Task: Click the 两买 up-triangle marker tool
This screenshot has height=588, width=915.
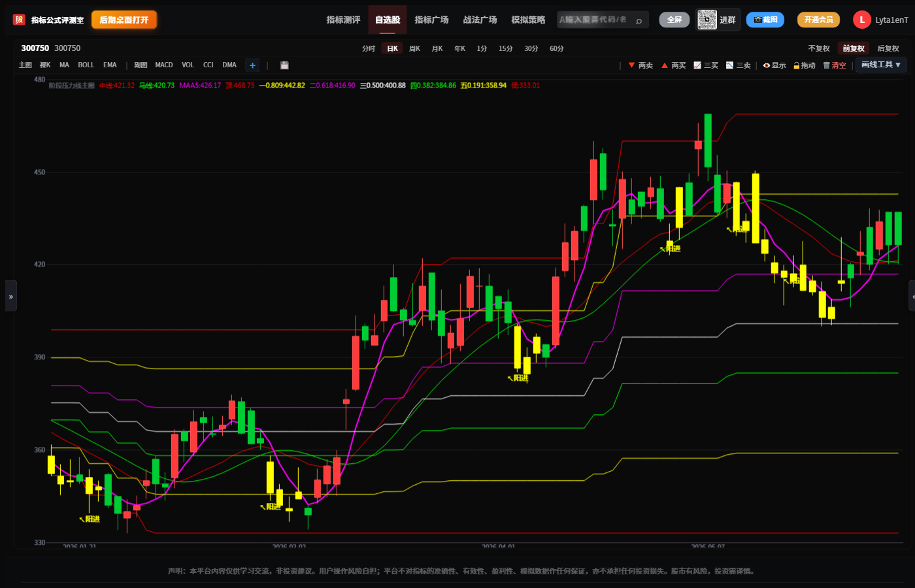Action: (674, 65)
